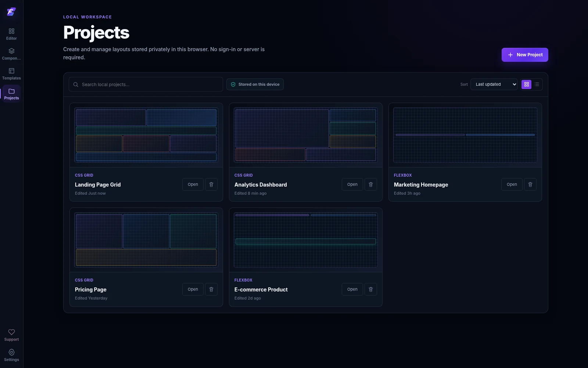Image resolution: width=588 pixels, height=368 pixels.
Task: Delete the Analytics Dashboard project
Action: tap(371, 184)
